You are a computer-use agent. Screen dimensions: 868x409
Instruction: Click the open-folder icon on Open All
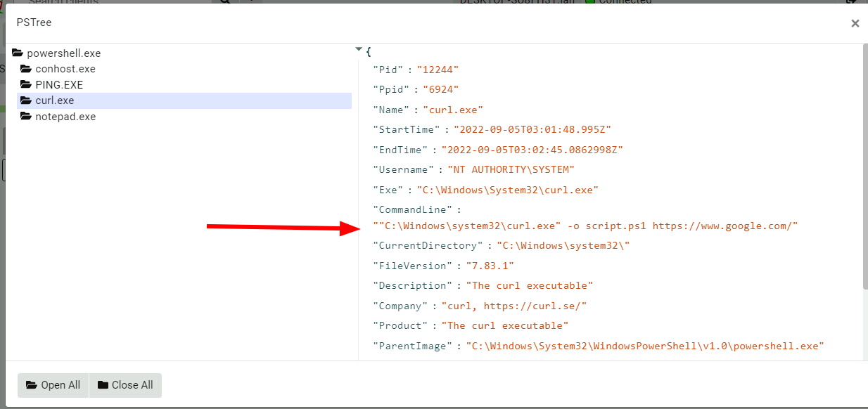(x=31, y=385)
